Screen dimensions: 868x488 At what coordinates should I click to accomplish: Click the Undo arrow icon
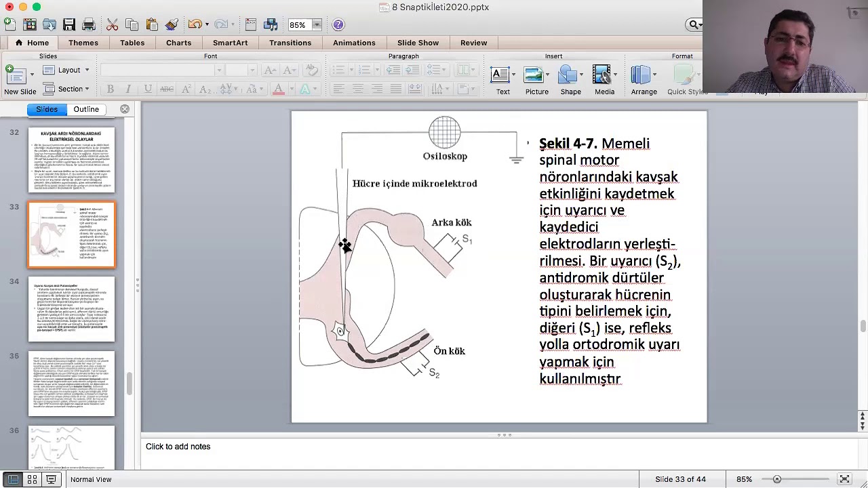tap(195, 24)
